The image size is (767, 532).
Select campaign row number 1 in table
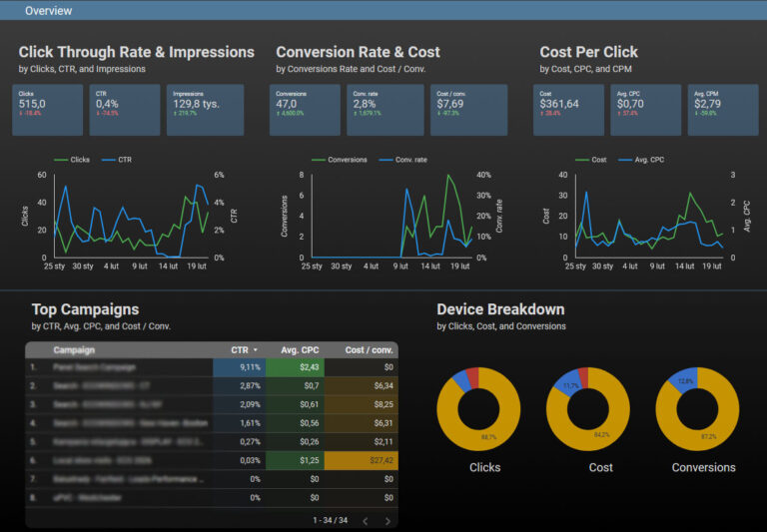click(212, 367)
